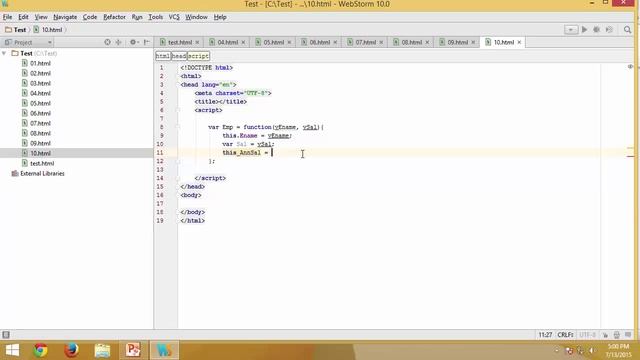Close the test.html tab

point(197,42)
